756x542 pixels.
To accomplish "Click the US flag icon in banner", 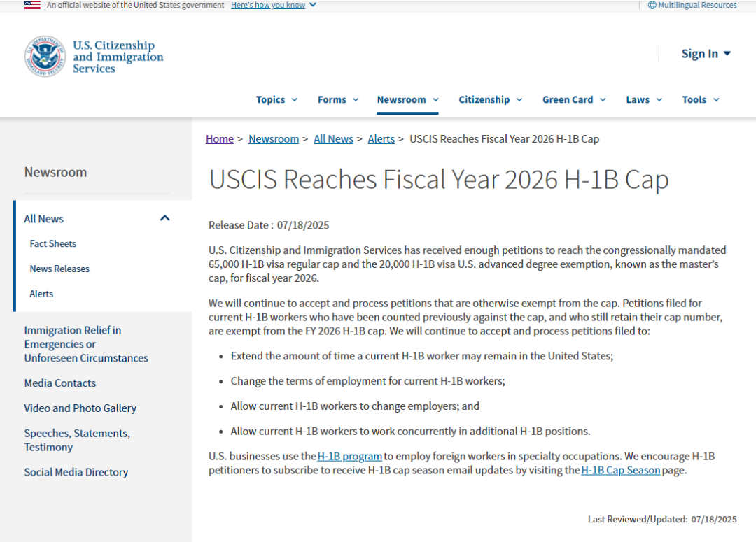I will coord(32,6).
